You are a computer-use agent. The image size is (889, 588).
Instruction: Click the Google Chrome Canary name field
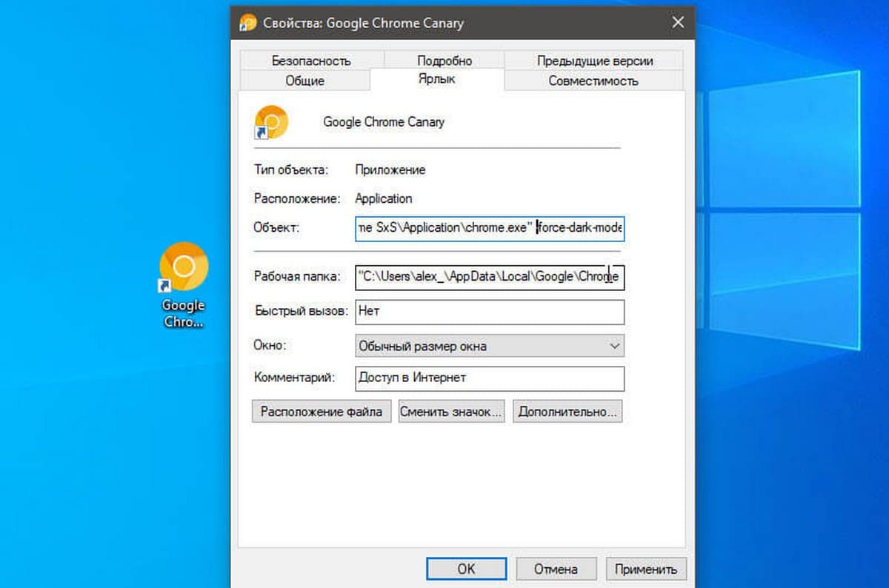(x=384, y=122)
